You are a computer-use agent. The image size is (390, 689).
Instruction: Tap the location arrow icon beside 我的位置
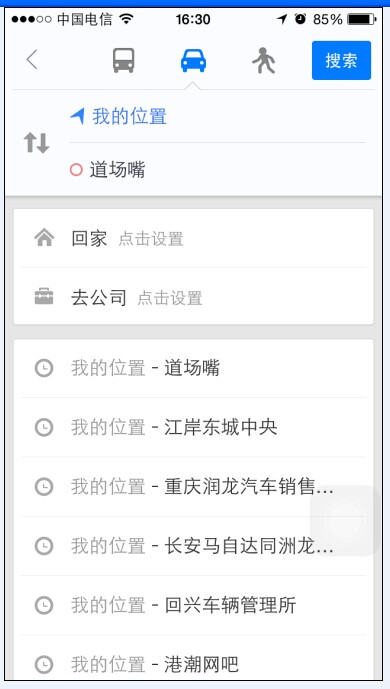[77, 116]
